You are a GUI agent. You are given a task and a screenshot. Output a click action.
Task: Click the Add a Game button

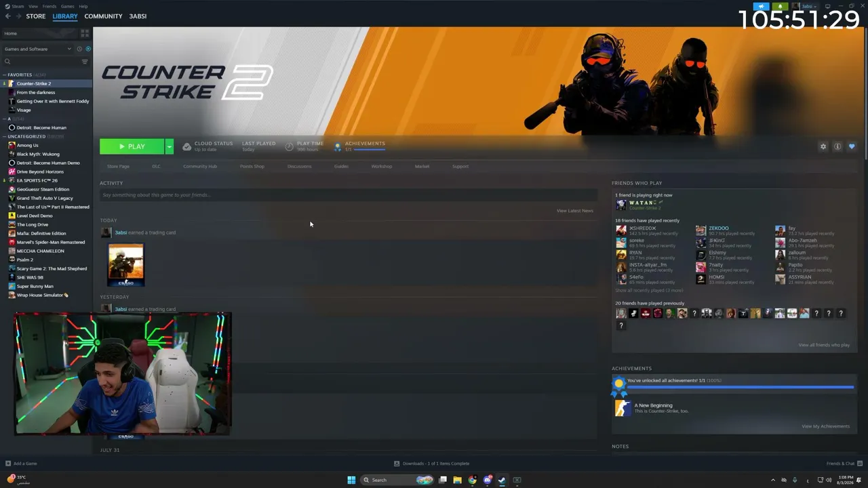[x=21, y=464]
